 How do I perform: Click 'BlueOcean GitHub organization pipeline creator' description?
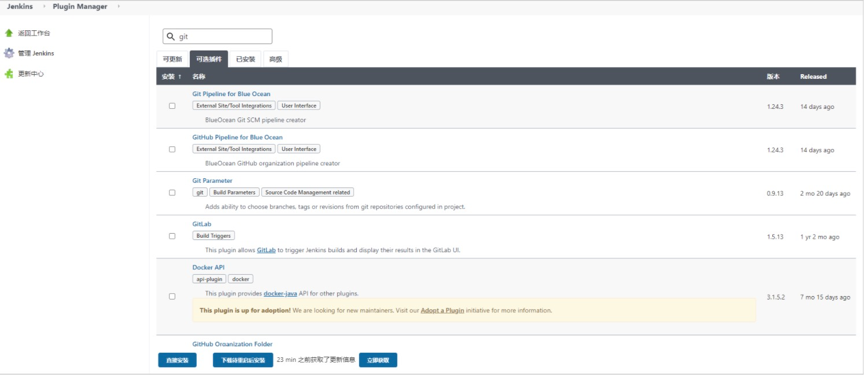pyautogui.click(x=272, y=163)
